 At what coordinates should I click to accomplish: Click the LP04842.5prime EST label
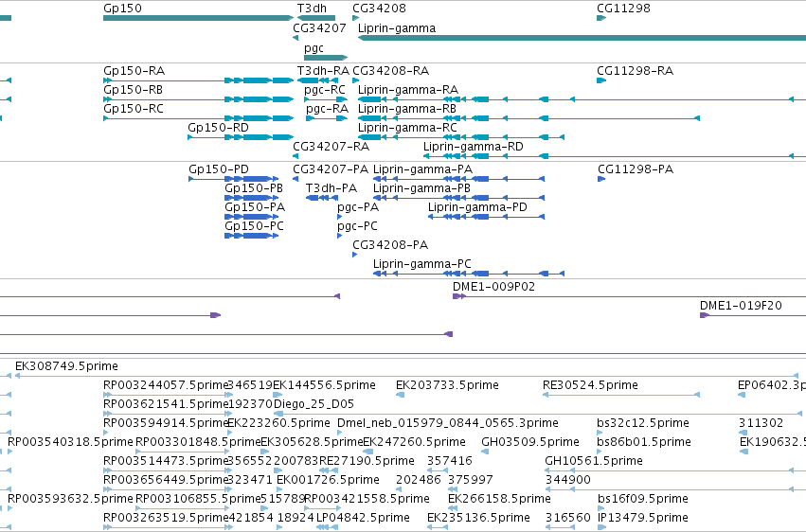[x=364, y=518]
